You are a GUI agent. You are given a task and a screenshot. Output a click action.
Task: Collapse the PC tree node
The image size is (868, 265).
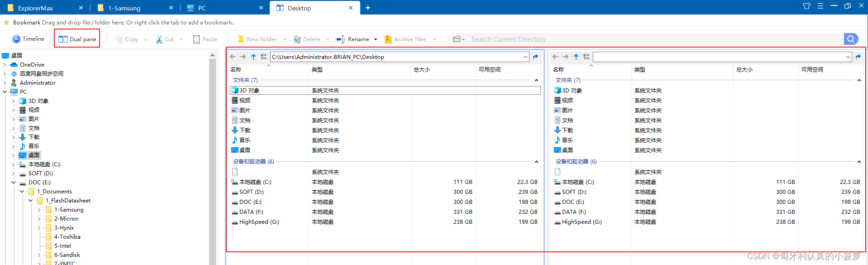coord(5,92)
